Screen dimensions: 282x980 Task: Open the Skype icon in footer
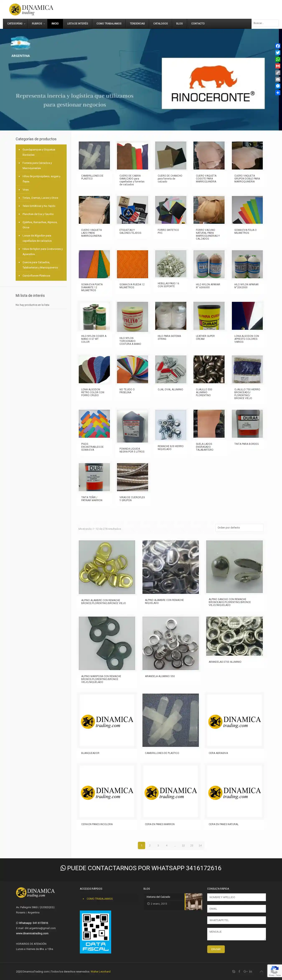pyautogui.click(x=234, y=971)
